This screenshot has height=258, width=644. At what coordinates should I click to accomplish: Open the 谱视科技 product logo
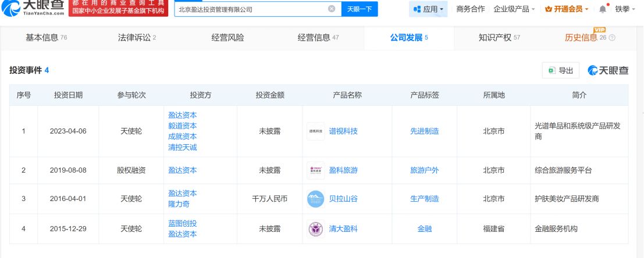pyautogui.click(x=315, y=131)
